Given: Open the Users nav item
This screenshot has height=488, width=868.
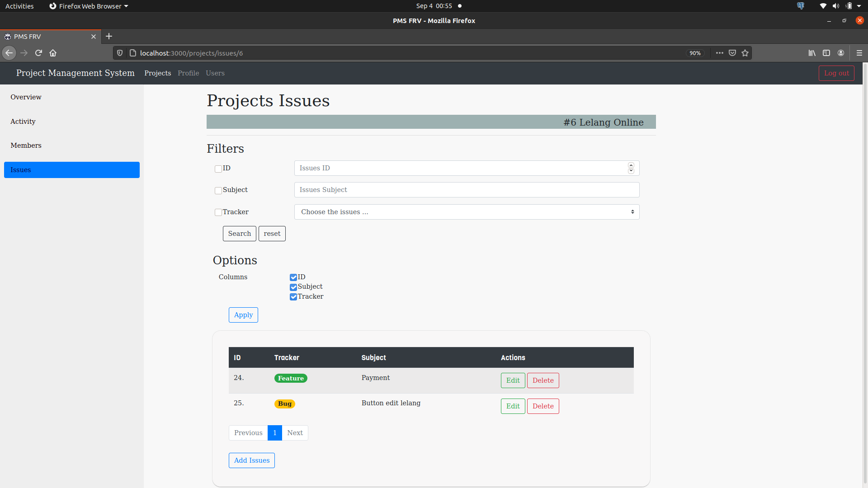Looking at the screenshot, I should pyautogui.click(x=215, y=73).
